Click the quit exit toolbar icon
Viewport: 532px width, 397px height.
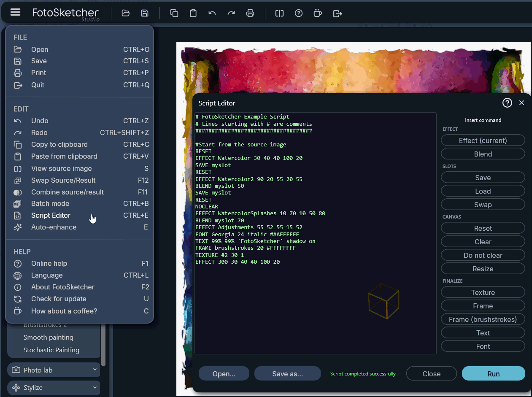point(338,14)
